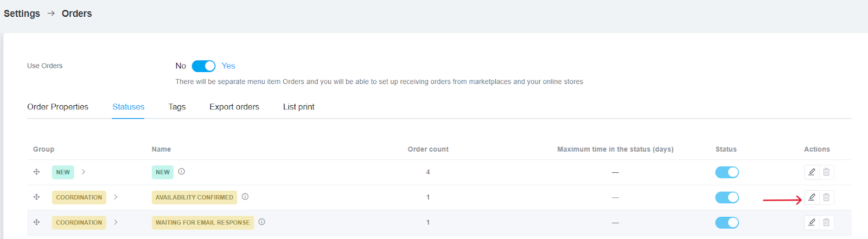Expand the NEW group chevron
The width and height of the screenshot is (868, 239).
[x=84, y=172]
